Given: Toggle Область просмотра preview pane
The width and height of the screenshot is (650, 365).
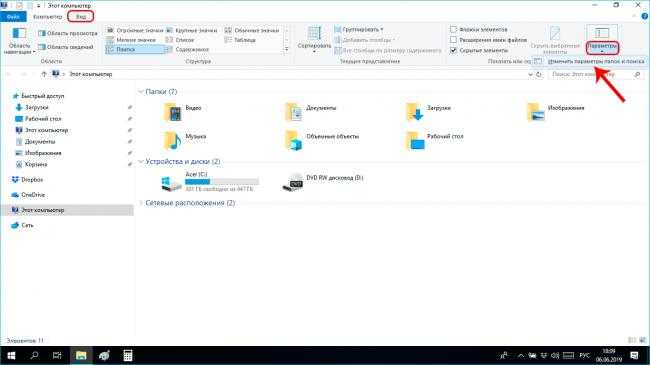Looking at the screenshot, I should (x=68, y=33).
